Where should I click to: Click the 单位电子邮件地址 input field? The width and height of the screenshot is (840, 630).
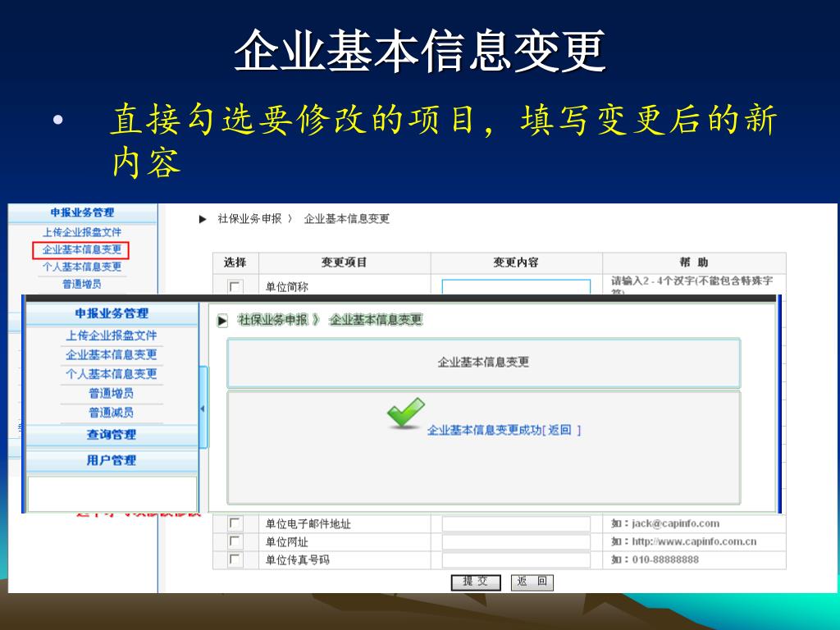(x=516, y=524)
